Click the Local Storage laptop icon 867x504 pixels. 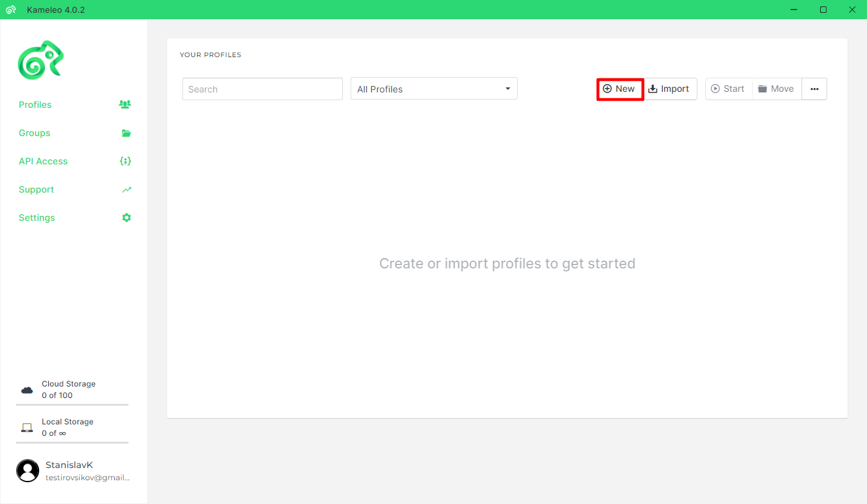click(27, 428)
